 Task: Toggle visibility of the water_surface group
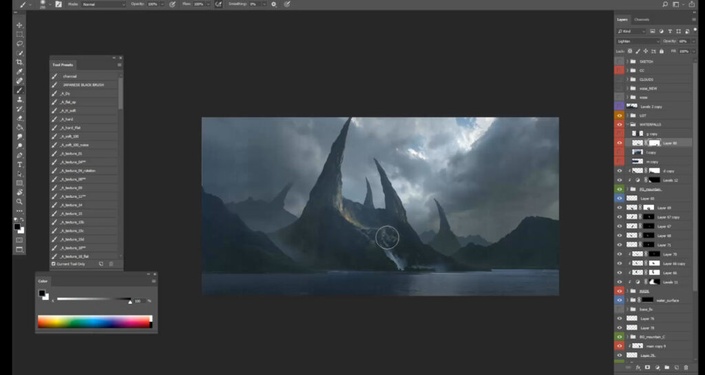click(620, 300)
